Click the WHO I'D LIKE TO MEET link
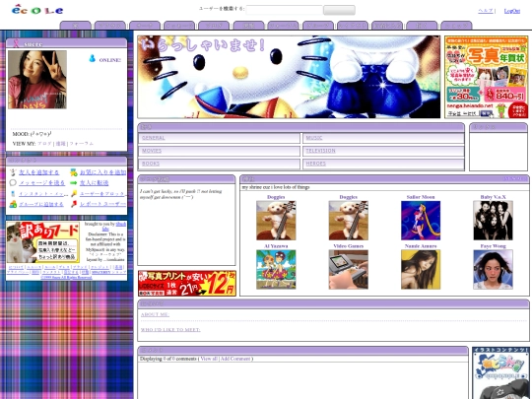 point(170,330)
